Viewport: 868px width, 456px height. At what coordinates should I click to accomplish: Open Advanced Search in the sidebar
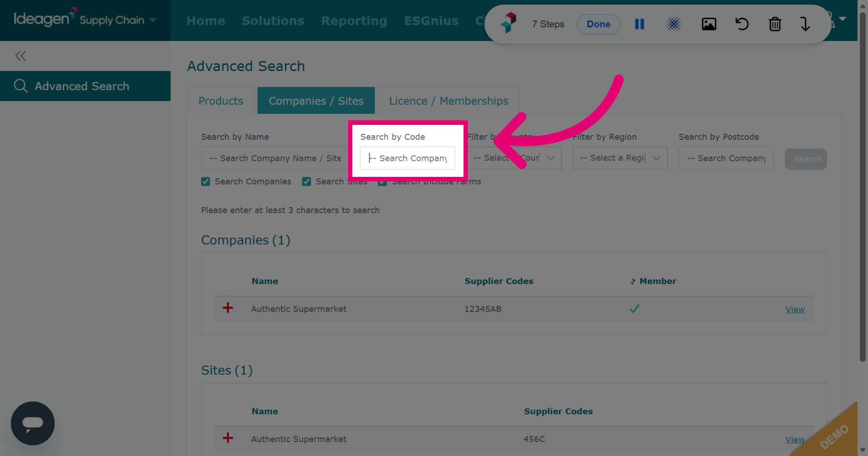pos(85,86)
